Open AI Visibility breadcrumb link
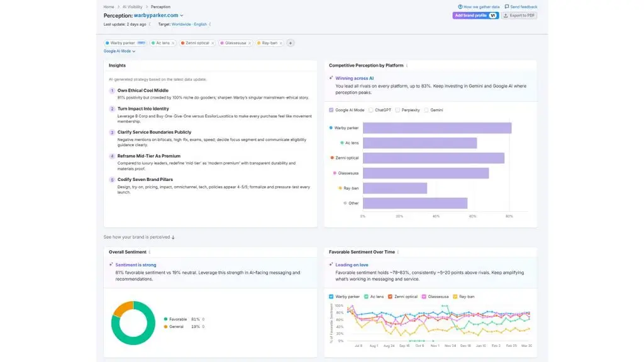 132,7
